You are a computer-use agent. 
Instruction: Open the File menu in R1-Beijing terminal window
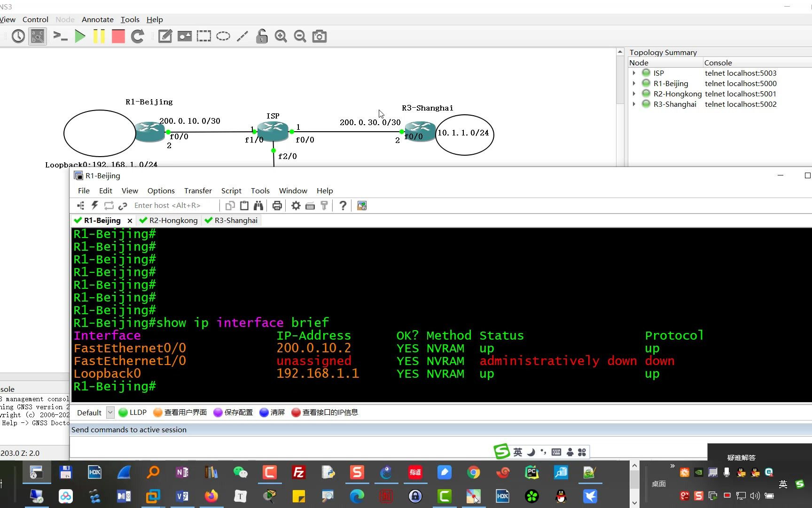tap(84, 190)
